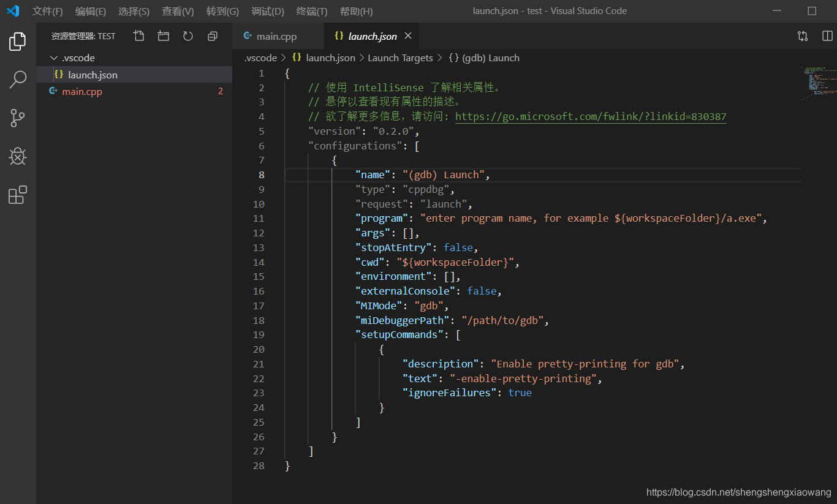Open the 文件(F) menu
This screenshot has height=504, width=837.
click(48, 11)
